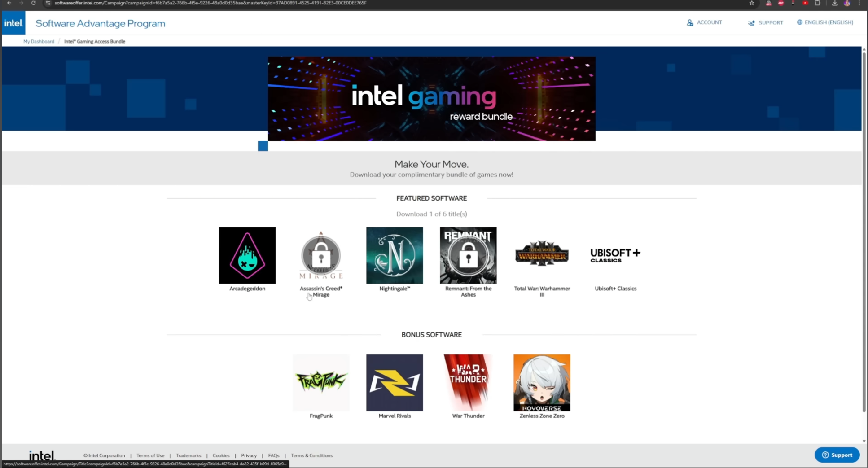Click the blue Support help button
Viewport: 868px width, 468px height.
[x=837, y=455]
